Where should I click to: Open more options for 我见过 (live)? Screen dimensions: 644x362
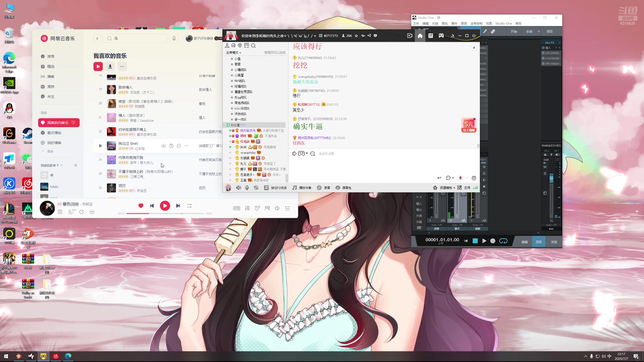pos(186,146)
